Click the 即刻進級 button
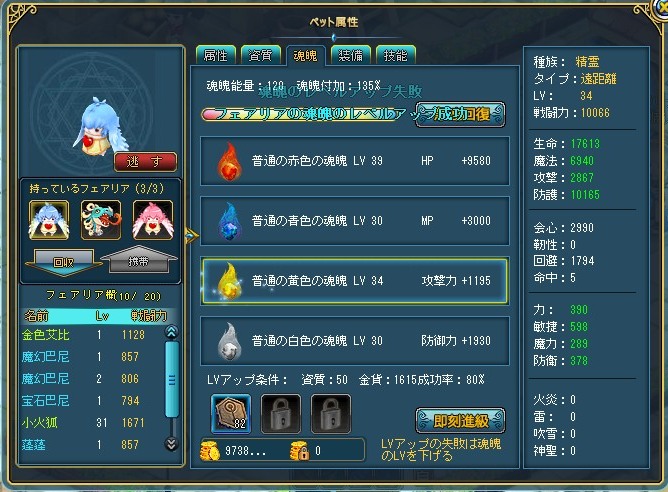 (x=461, y=421)
